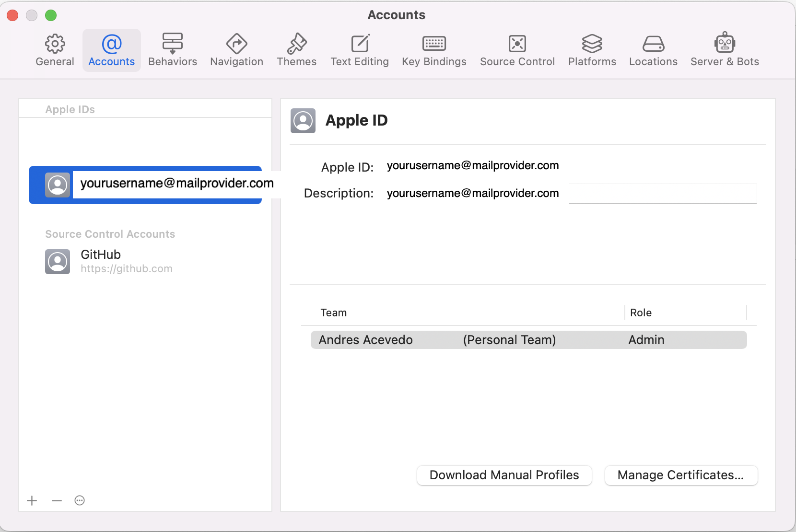Open the Platforms preferences pane
The height and width of the screenshot is (532, 796).
pyautogui.click(x=592, y=50)
